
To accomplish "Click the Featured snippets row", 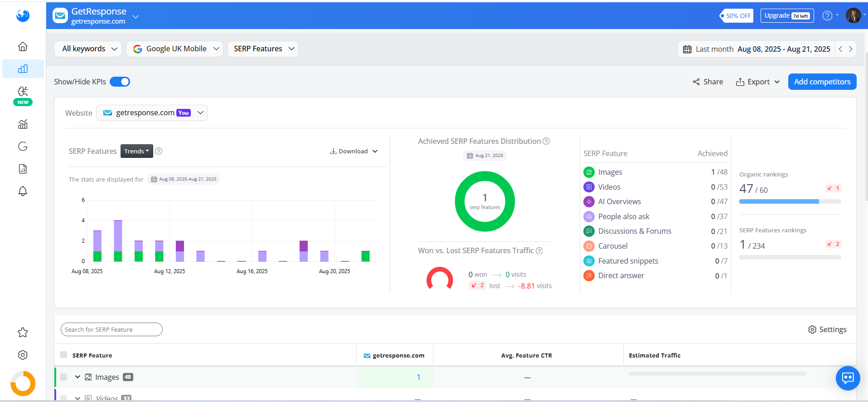I will [x=655, y=261].
